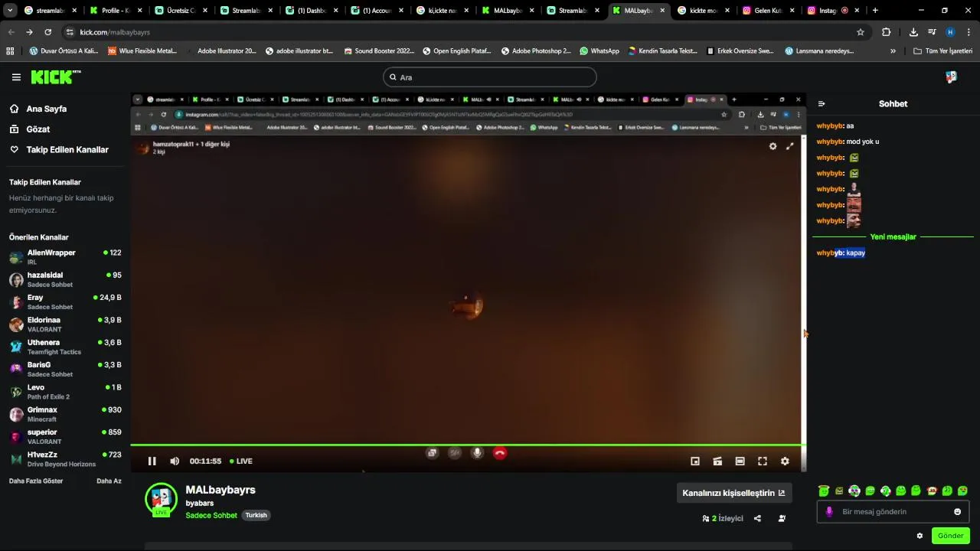The width and height of the screenshot is (980, 551).
Task: Click the Yeni mesajlar divider
Action: 893,237
